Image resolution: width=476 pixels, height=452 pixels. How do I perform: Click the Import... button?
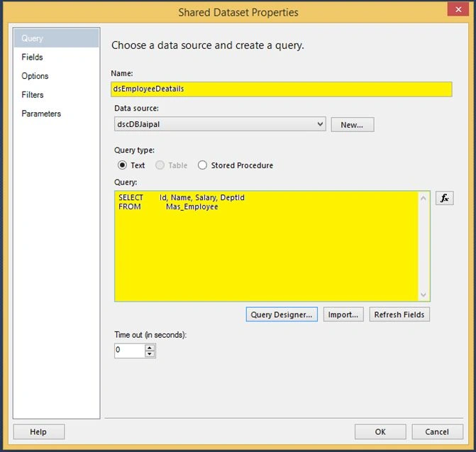pos(343,314)
